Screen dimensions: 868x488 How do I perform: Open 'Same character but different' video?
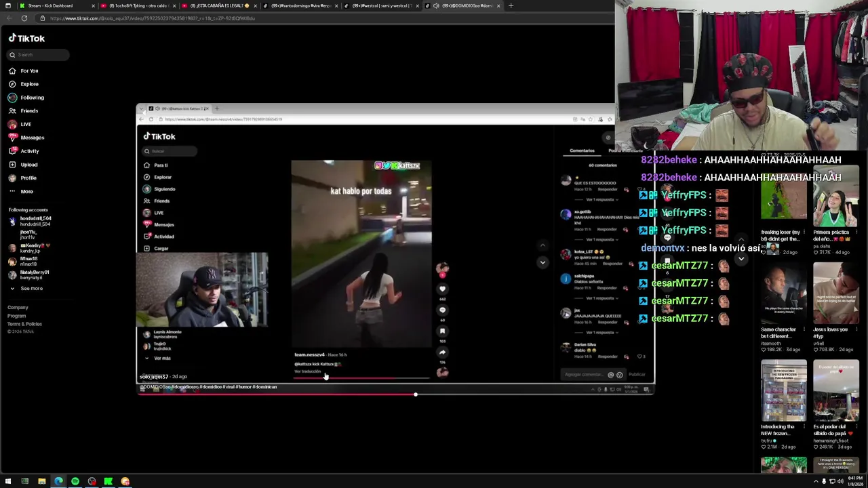(x=784, y=293)
